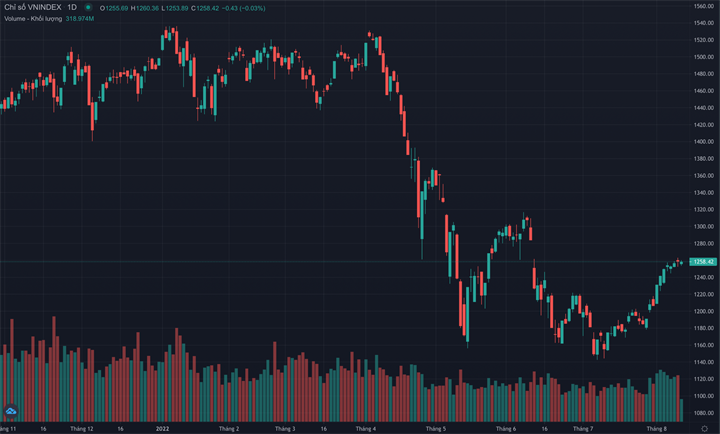720x434 pixels.
Task: Click the 'Tháng 5' time axis label
Action: pos(436,428)
